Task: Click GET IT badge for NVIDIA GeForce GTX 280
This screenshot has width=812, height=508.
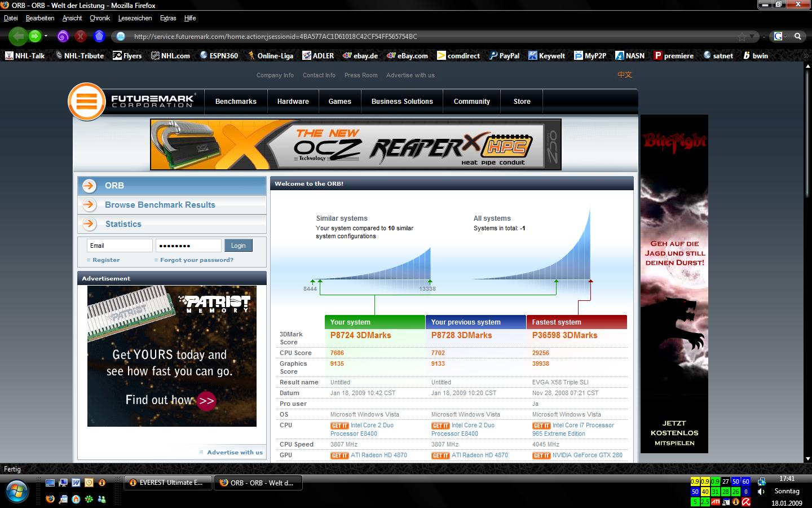Action: [x=541, y=456]
